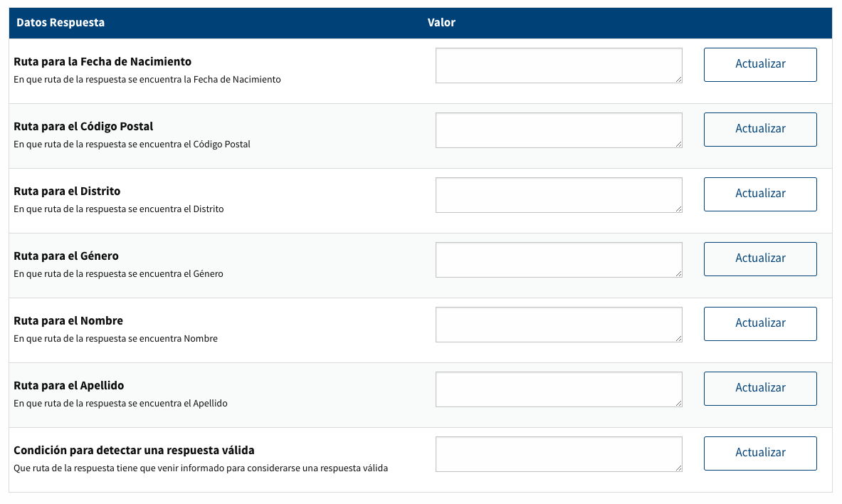Screen dimensions: 842x504
Task: Click the resize grip on the Apellido text area
Action: click(679, 404)
